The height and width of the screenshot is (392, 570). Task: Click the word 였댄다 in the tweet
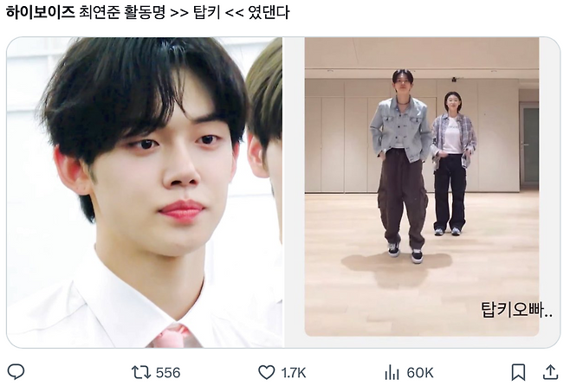click(x=269, y=12)
